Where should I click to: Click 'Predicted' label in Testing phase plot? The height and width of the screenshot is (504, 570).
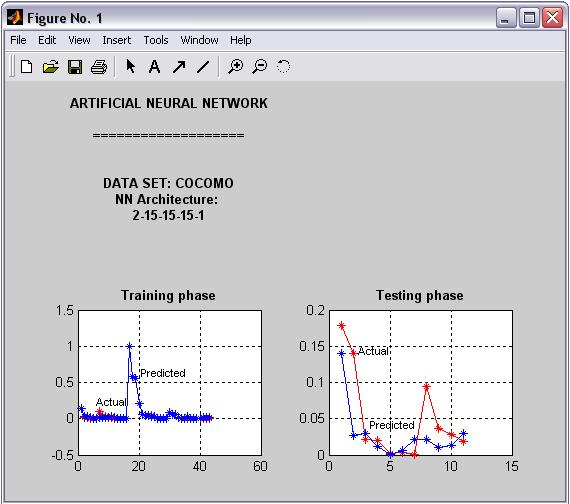(392, 425)
